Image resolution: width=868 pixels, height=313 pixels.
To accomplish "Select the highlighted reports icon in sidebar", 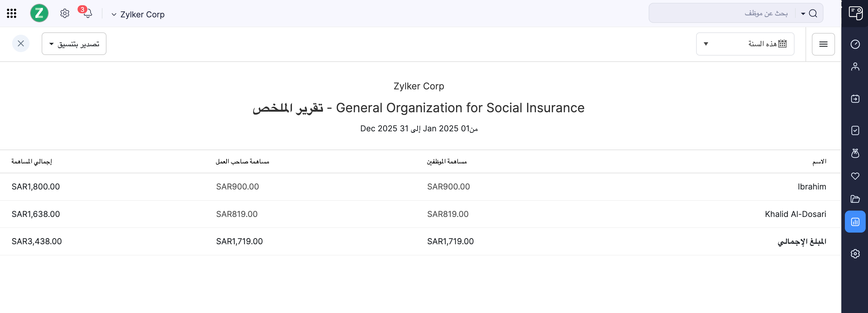I will pyautogui.click(x=855, y=222).
